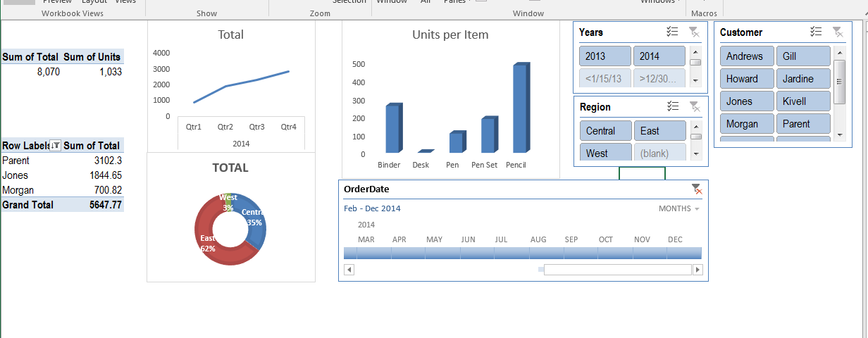Select the Units per Item chart title

click(450, 35)
